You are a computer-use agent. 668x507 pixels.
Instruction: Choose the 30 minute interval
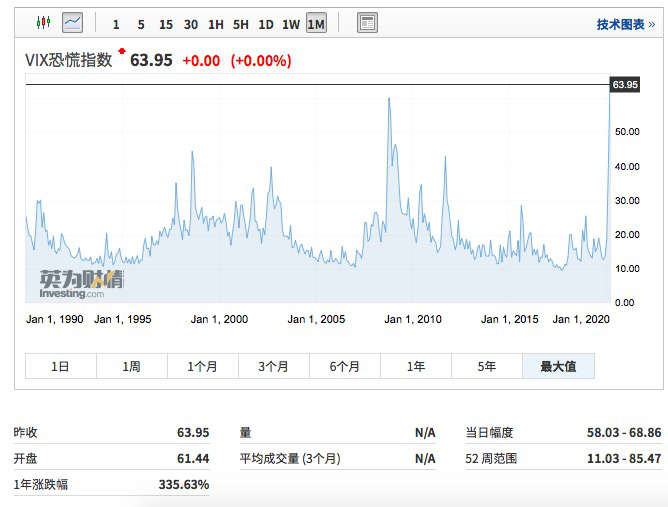tap(190, 24)
